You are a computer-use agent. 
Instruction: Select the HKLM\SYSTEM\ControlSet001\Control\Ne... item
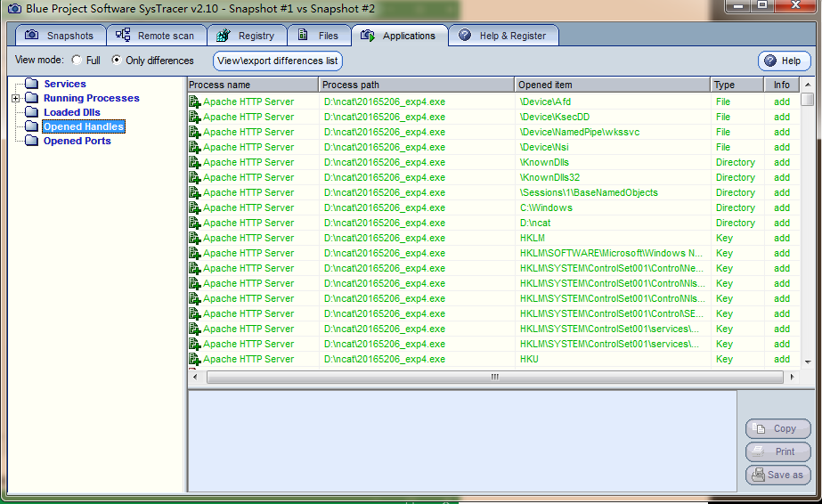click(611, 268)
